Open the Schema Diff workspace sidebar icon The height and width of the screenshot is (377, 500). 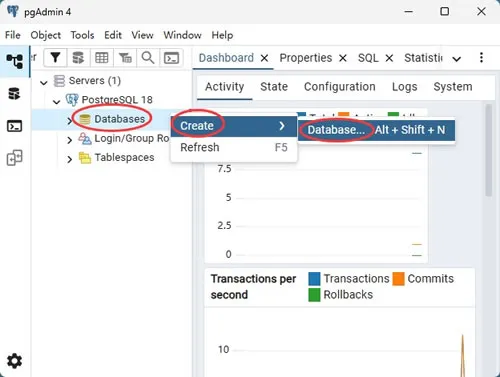(15, 158)
